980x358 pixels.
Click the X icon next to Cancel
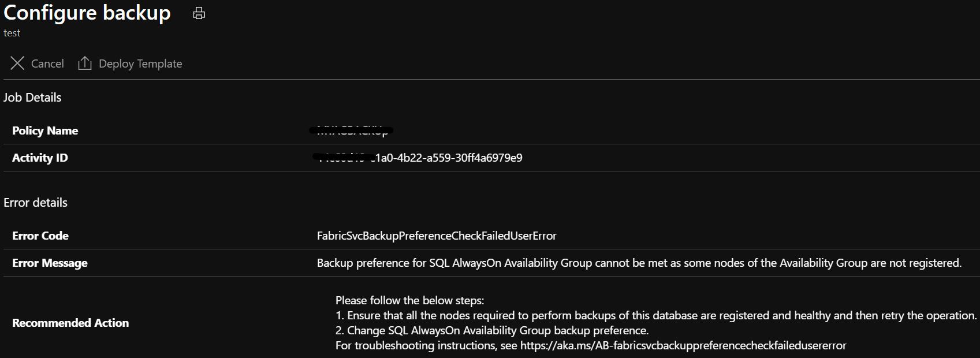[x=17, y=64]
